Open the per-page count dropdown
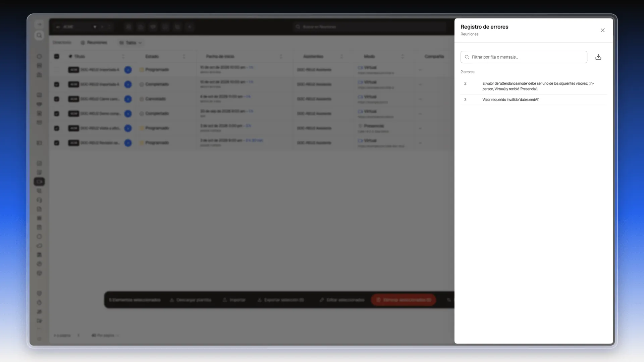 (105, 335)
